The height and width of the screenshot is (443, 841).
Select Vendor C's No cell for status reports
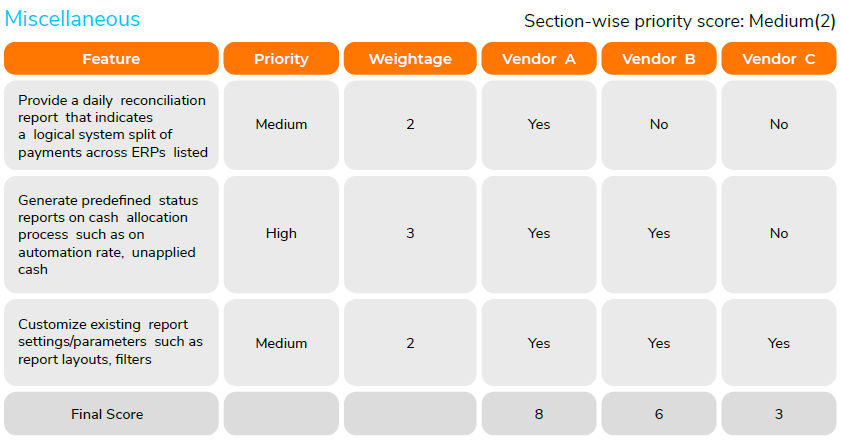[779, 234]
